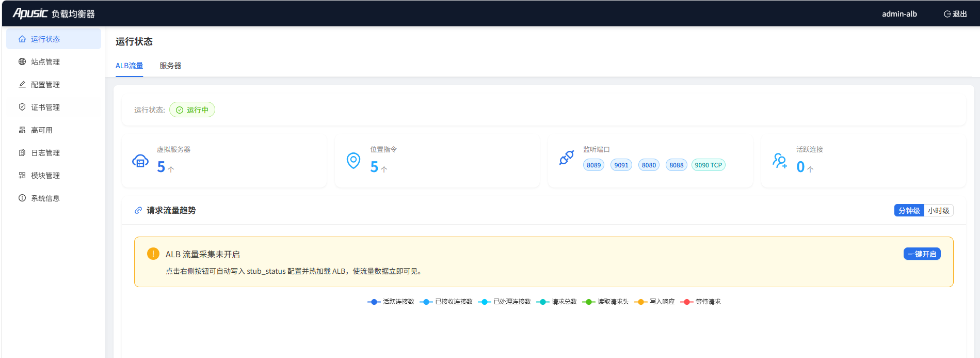Toggle 已接收连接数 legend series
Viewport: 980px width, 358px height.
[x=446, y=302]
